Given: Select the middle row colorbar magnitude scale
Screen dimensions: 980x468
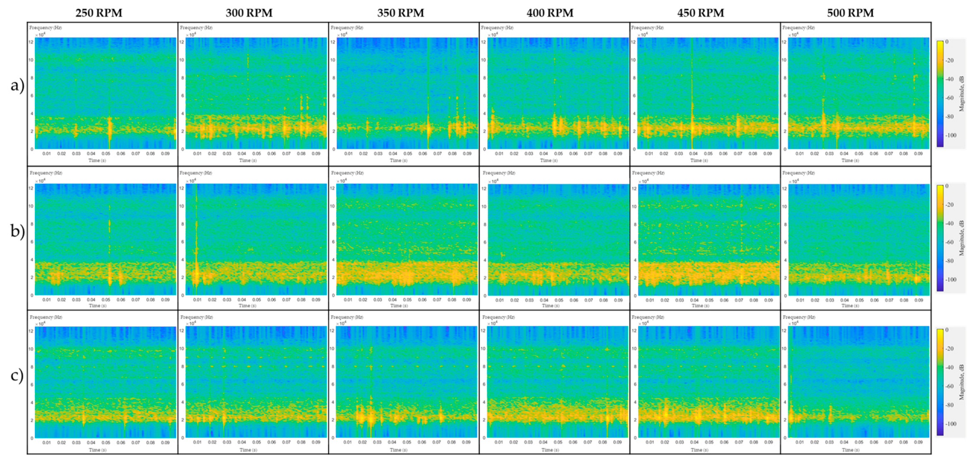Looking at the screenshot, I should tap(940, 238).
